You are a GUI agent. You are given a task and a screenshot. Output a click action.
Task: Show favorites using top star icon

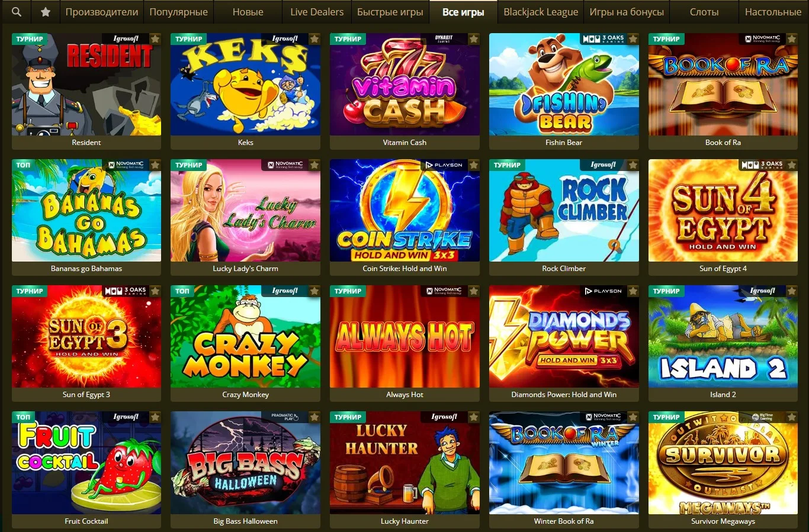[x=46, y=11]
